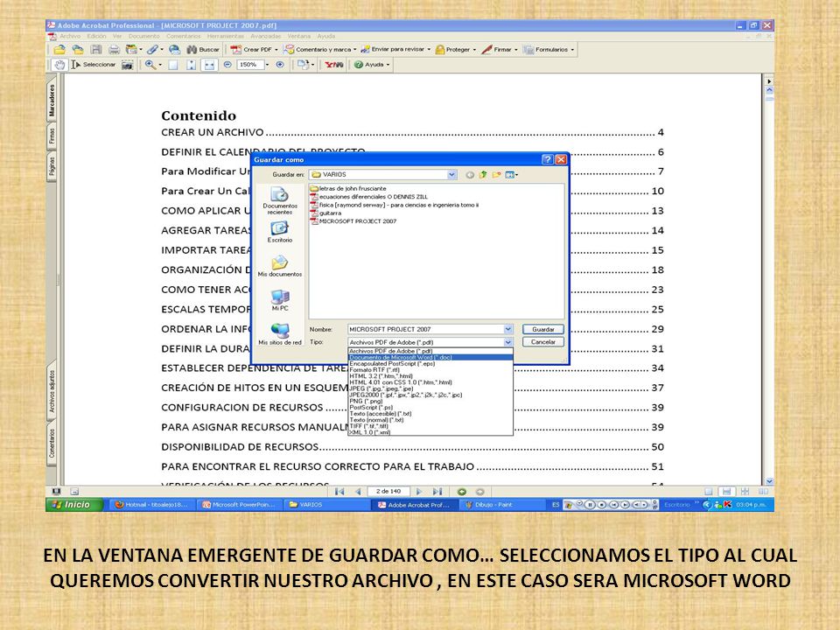
Task: Collapse the Tipo file type dropdown arrow
Action: pos(507,342)
